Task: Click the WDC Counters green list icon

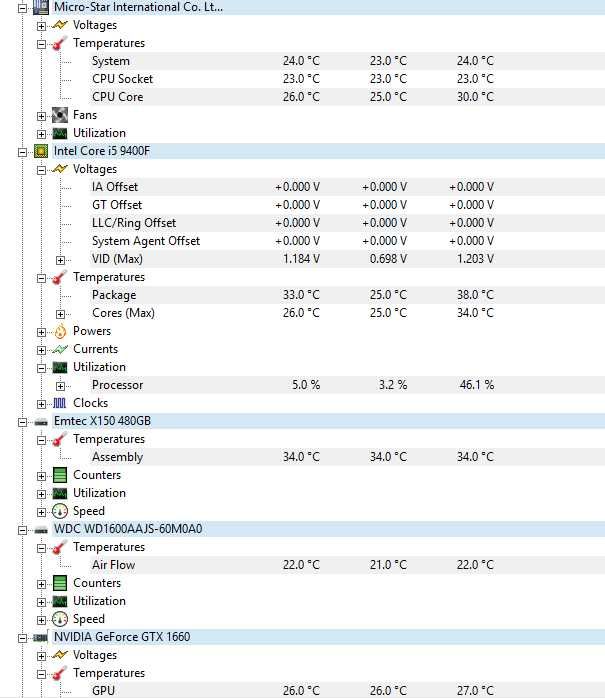Action: coord(60,583)
